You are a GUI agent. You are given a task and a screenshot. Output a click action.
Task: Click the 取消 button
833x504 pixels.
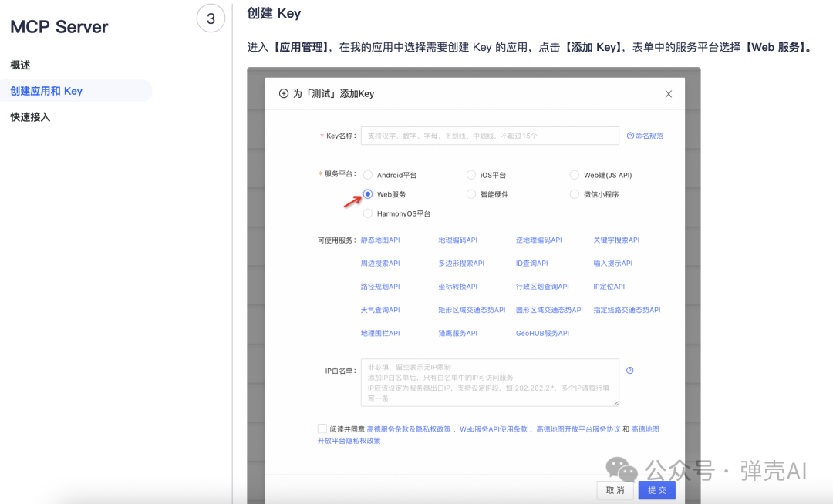[615, 490]
